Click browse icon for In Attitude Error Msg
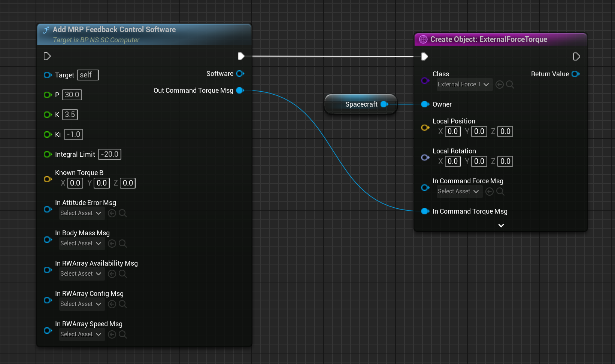The height and width of the screenshot is (364, 615). (122, 213)
